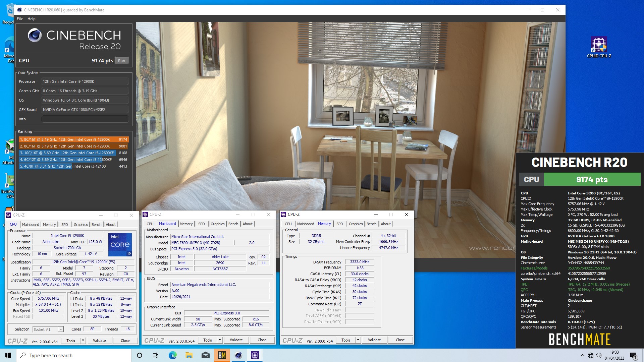This screenshot has width=644, height=362.
Task: Click the Tools button in the CPU tab window
Action: (71, 341)
